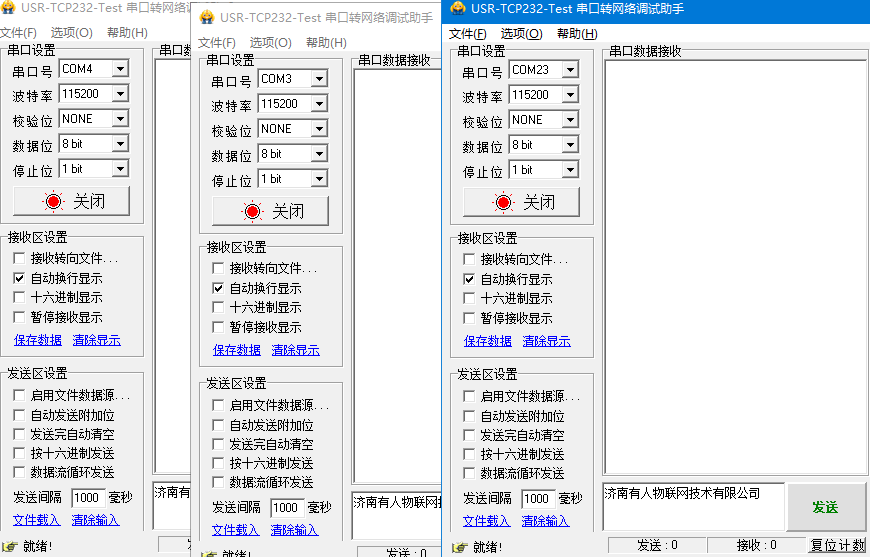Expand the 校验位 NONE dropdown in COM23 window
This screenshot has width=870, height=557.
[570, 120]
